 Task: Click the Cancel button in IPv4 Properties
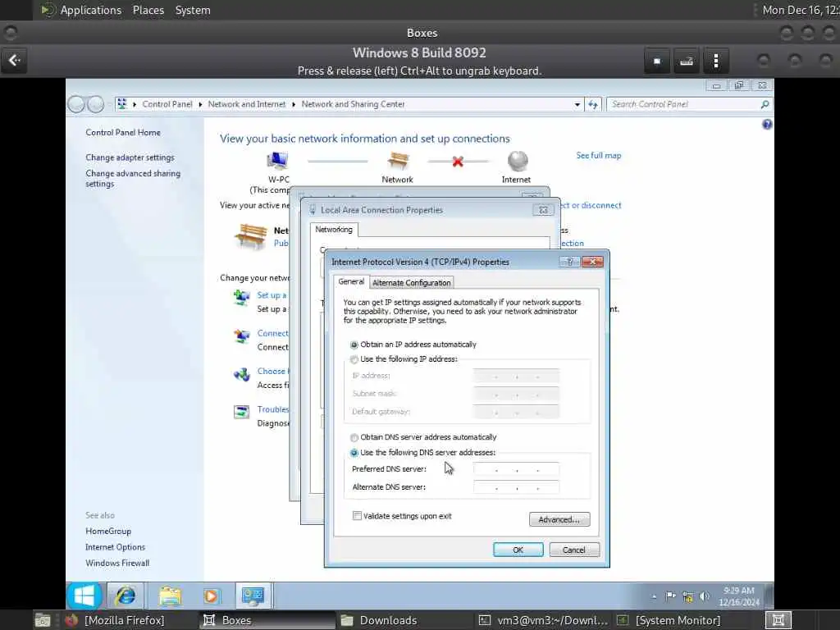(573, 550)
